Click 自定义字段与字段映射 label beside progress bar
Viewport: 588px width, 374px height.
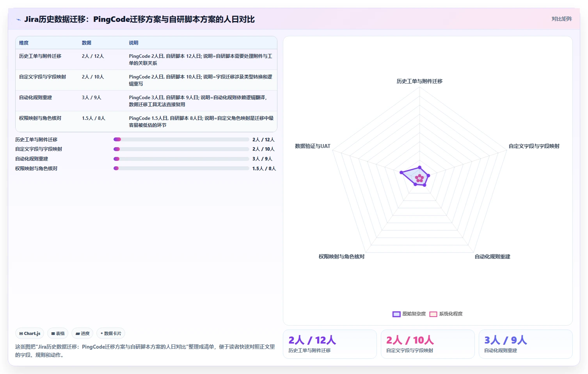coord(39,149)
